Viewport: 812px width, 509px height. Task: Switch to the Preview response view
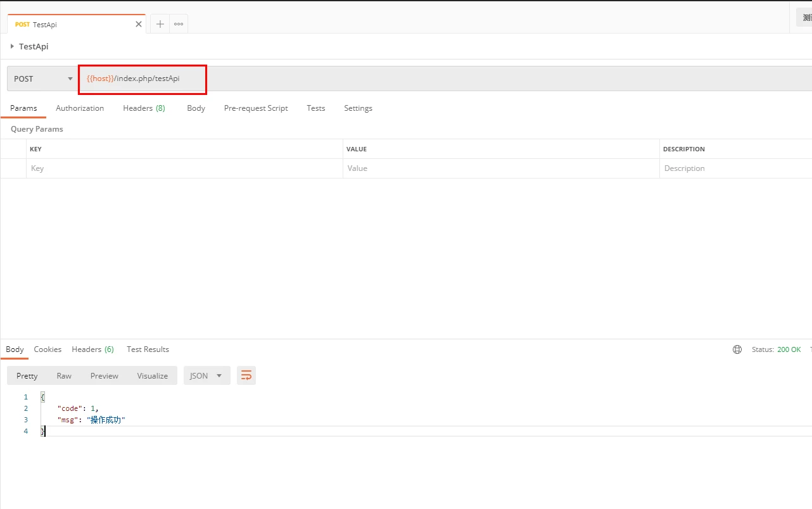(104, 376)
